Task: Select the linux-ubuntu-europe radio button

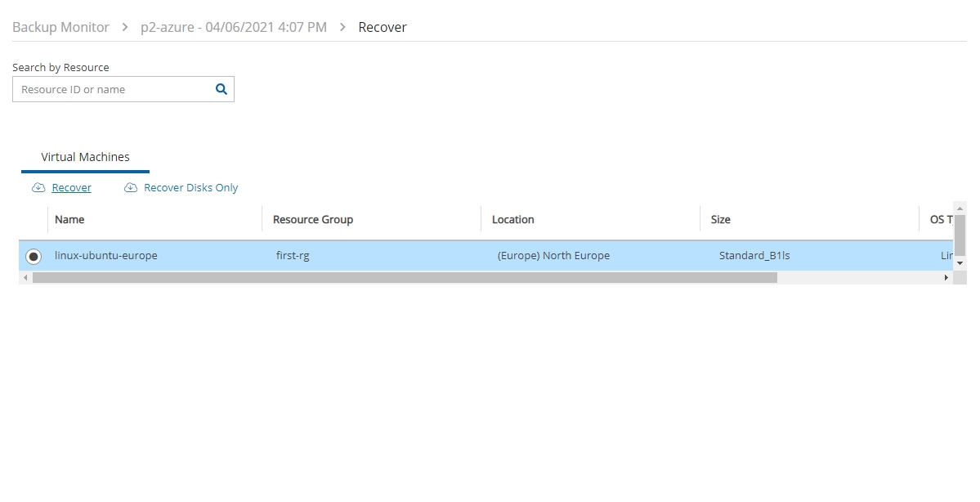Action: 34,257
